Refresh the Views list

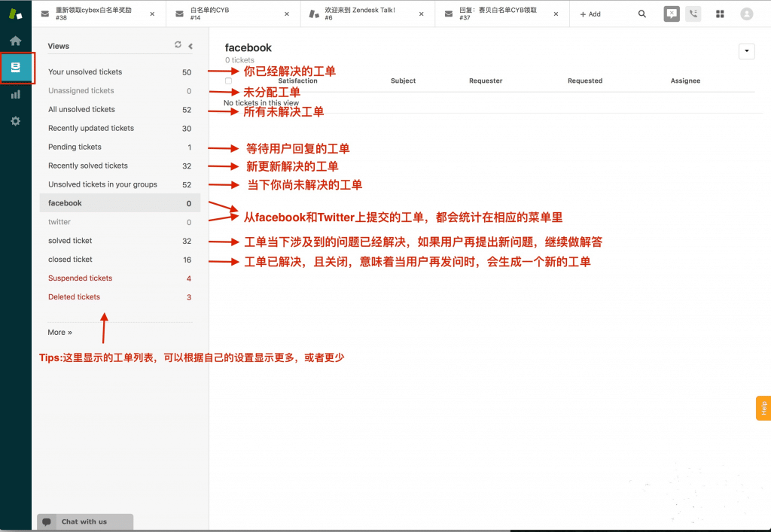click(178, 44)
